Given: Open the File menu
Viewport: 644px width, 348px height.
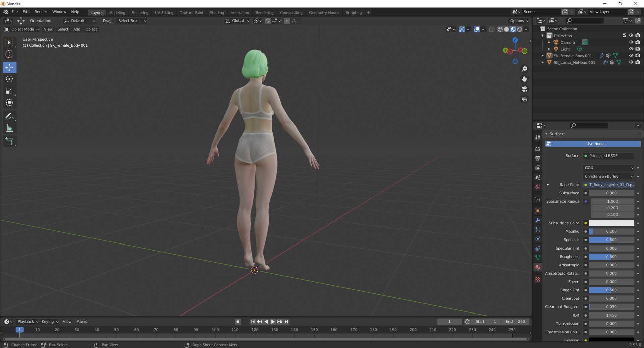Looking at the screenshot, I should coord(15,12).
